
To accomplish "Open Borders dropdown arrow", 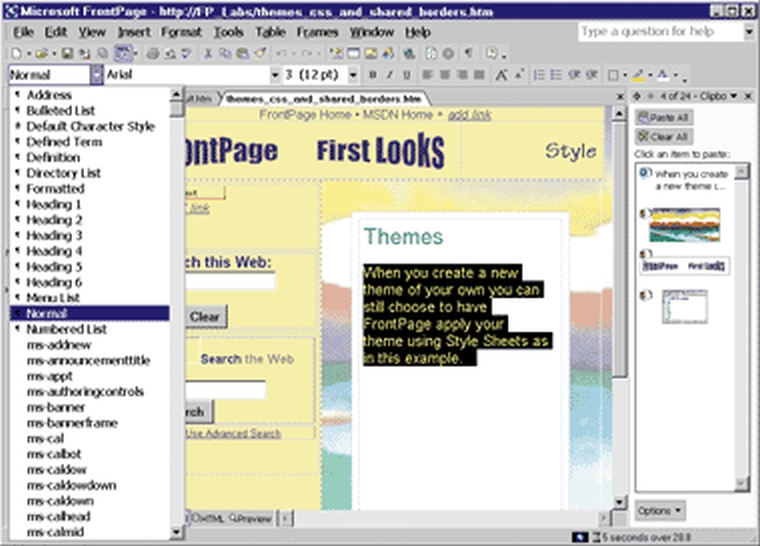I will point(625,75).
